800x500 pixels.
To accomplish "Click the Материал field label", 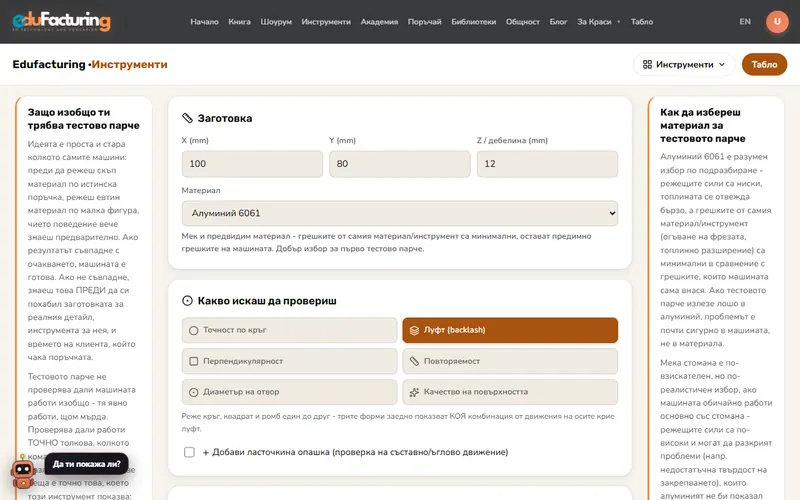I will pyautogui.click(x=201, y=190).
